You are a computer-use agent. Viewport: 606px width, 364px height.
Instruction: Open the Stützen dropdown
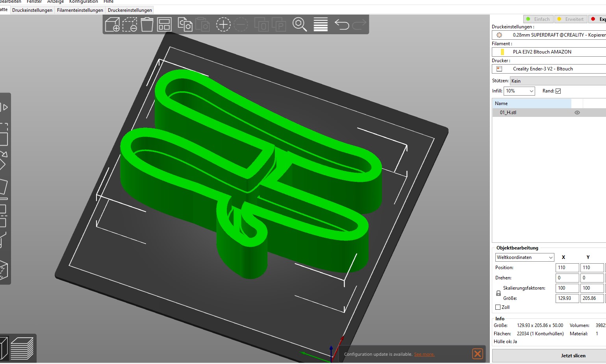[x=558, y=81]
